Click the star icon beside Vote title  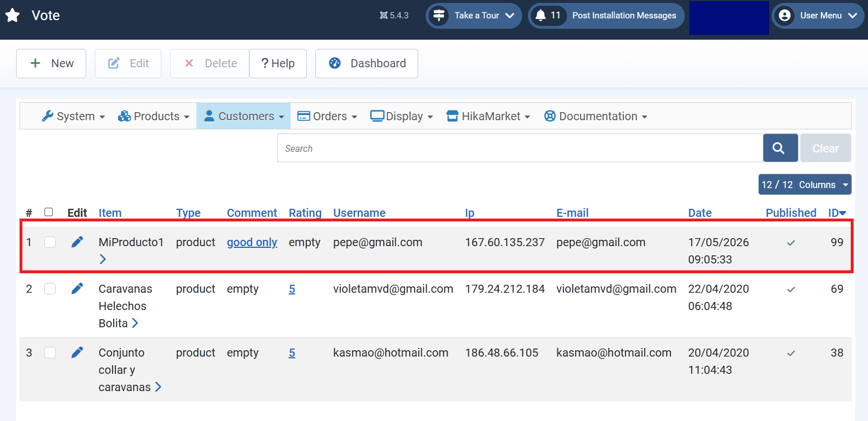[13, 16]
